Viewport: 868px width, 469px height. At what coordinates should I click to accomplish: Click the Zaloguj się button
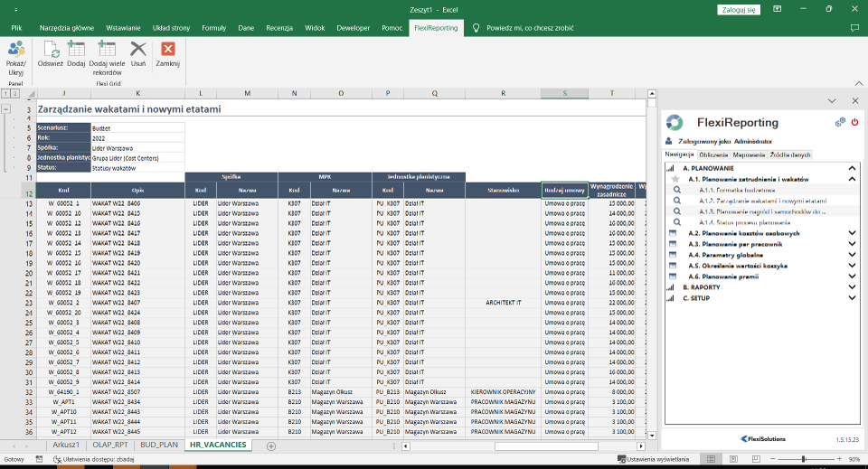739,9
